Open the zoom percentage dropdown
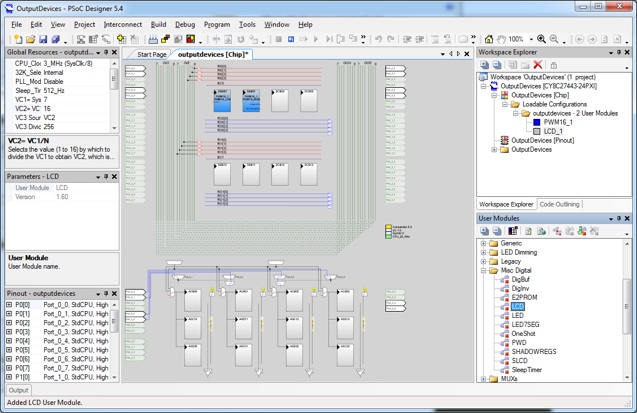 (x=531, y=39)
